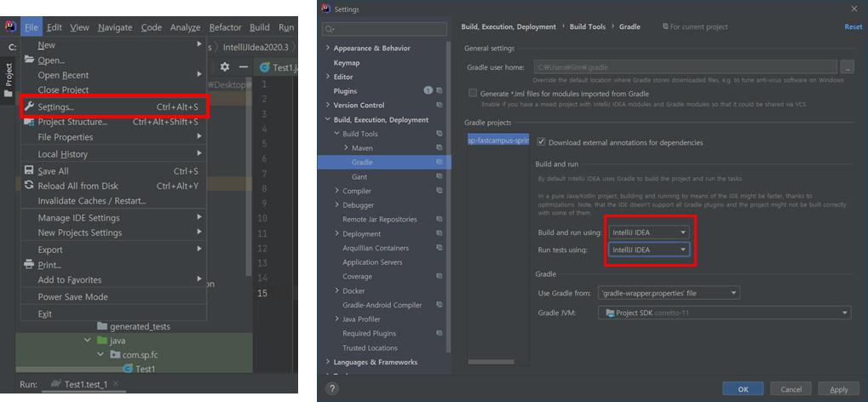This screenshot has height=402, width=868.
Task: Open the Project side tool window tab
Action: pyautogui.click(x=8, y=80)
